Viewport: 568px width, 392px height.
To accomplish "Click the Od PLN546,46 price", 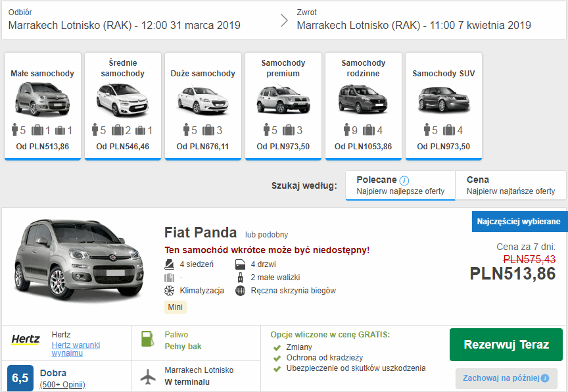I will 123,147.
